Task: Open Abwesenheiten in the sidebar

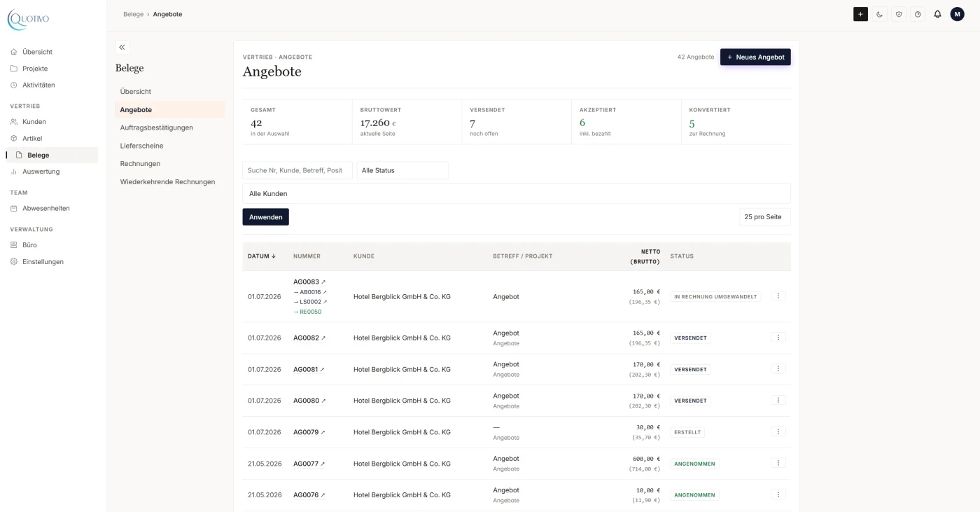Action: [45, 208]
